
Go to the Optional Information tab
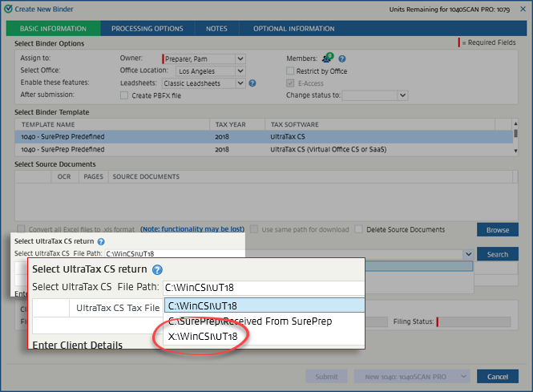point(293,29)
